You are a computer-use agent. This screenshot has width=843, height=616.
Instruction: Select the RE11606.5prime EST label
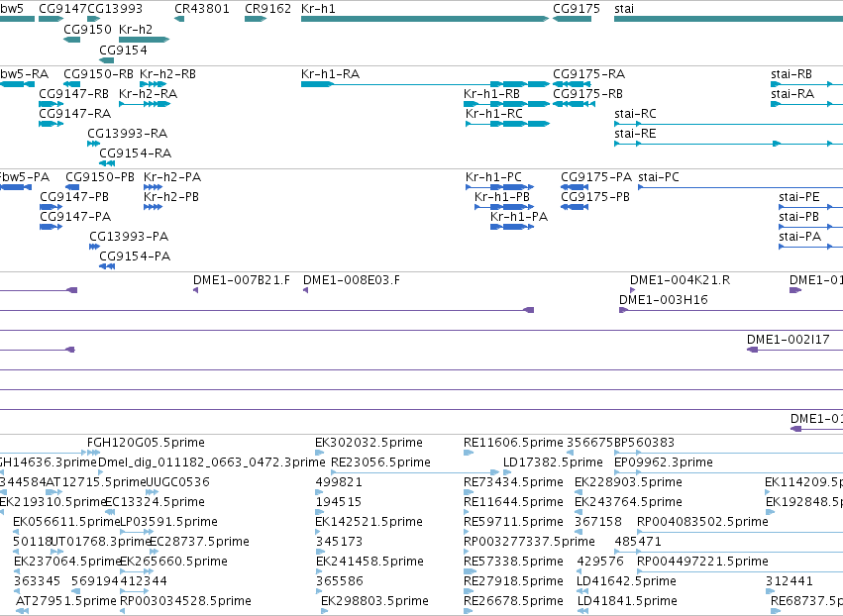pos(513,443)
